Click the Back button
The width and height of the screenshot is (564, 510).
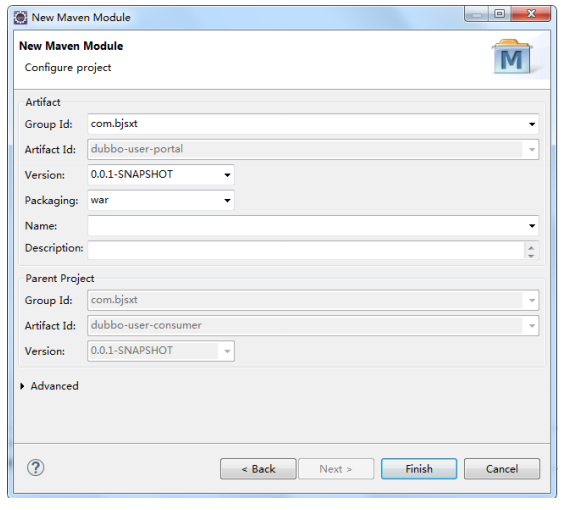258,469
